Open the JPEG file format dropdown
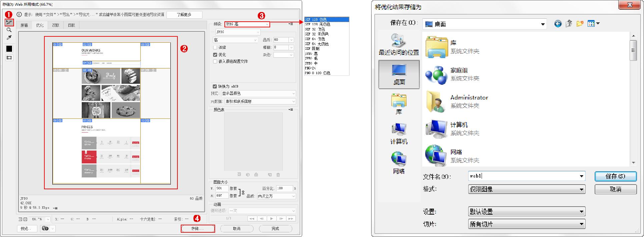The width and height of the screenshot is (644, 237). click(238, 32)
